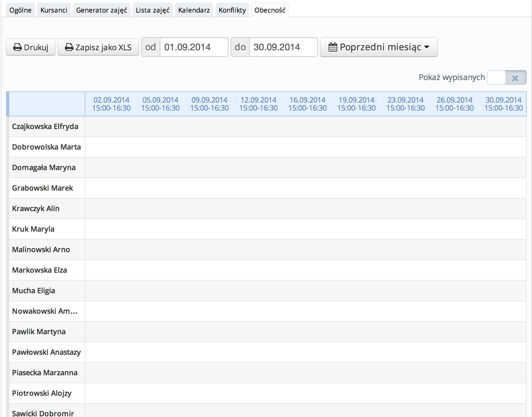Switch to the Kursanci tab
The width and height of the screenshot is (532, 417).
coord(54,10)
